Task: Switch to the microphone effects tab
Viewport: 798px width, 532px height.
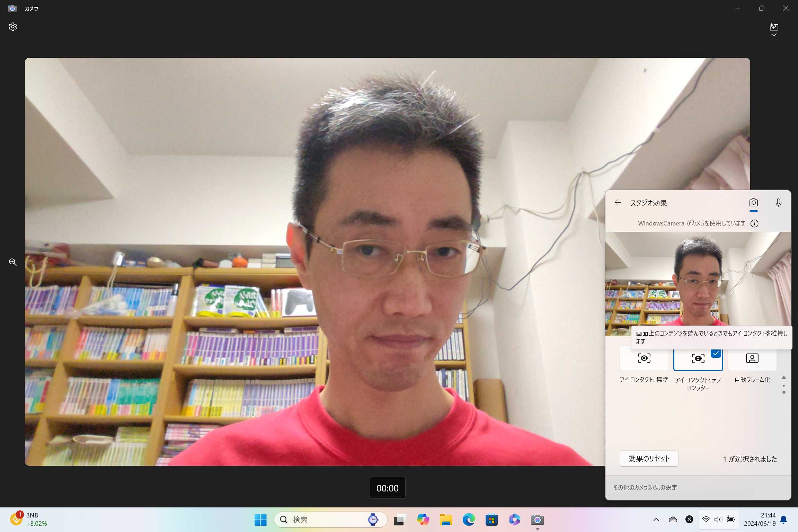Action: (778, 202)
